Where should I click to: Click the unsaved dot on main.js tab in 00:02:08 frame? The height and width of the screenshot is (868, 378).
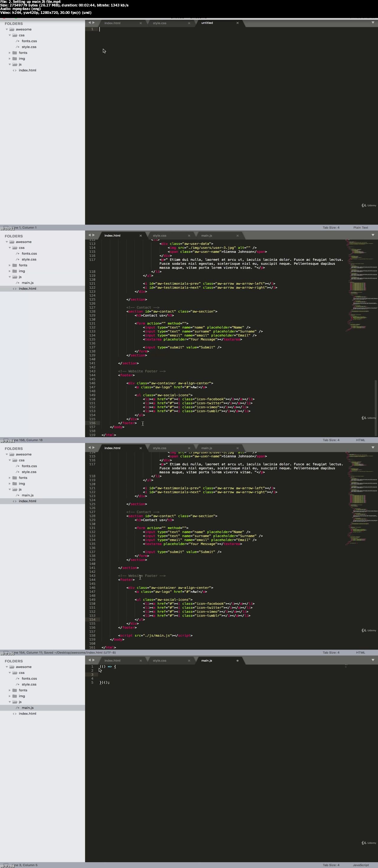tap(237, 661)
